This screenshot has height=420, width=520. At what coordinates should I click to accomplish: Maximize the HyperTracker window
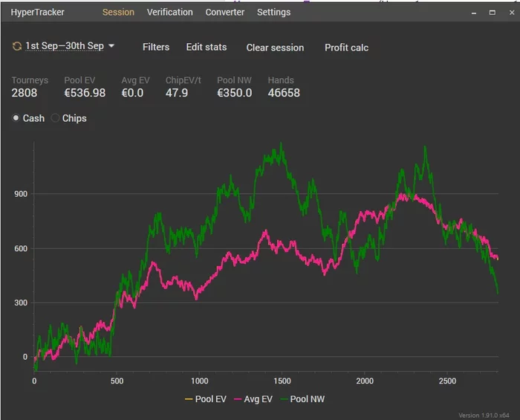pos(492,13)
